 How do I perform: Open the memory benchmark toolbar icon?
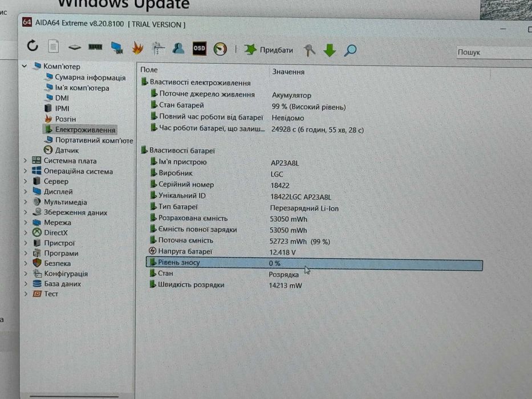click(x=95, y=47)
